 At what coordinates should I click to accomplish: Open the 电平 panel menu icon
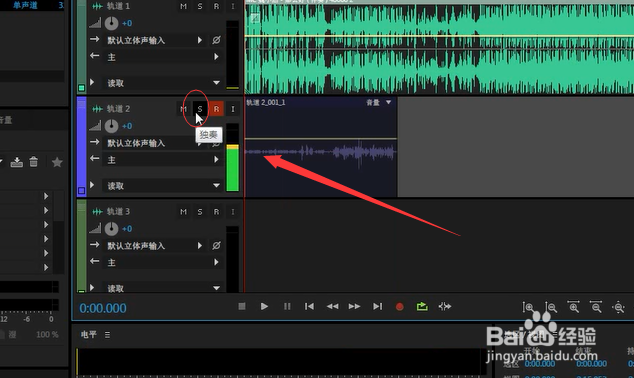click(x=107, y=335)
